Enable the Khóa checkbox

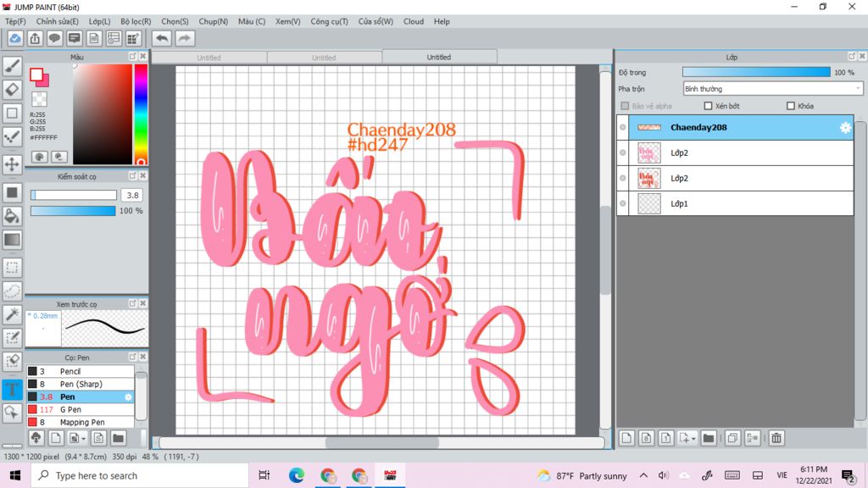(791, 106)
